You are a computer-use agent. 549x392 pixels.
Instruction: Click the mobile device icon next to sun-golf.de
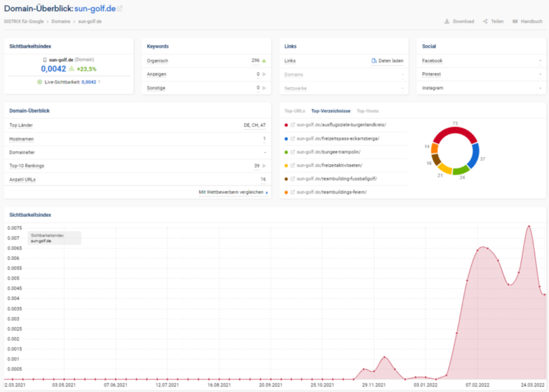45,60
